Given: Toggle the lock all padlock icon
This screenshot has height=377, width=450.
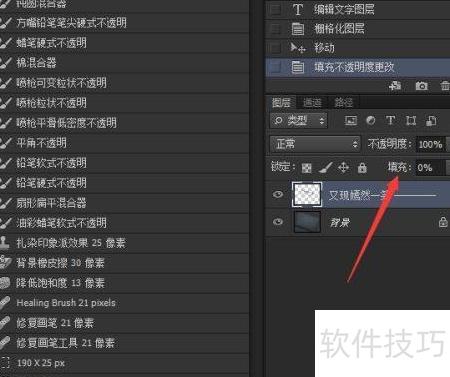Looking at the screenshot, I should click(x=362, y=168).
